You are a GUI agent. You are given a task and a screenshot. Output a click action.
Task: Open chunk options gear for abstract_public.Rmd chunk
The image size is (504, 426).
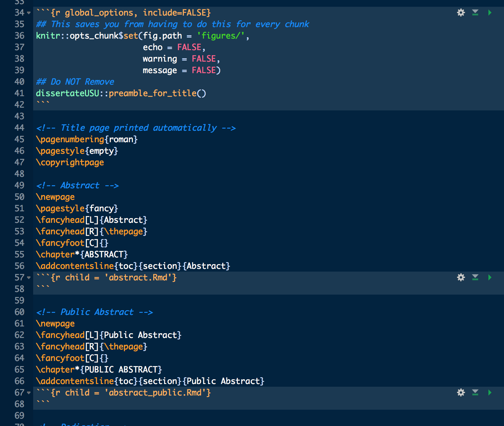pos(461,393)
